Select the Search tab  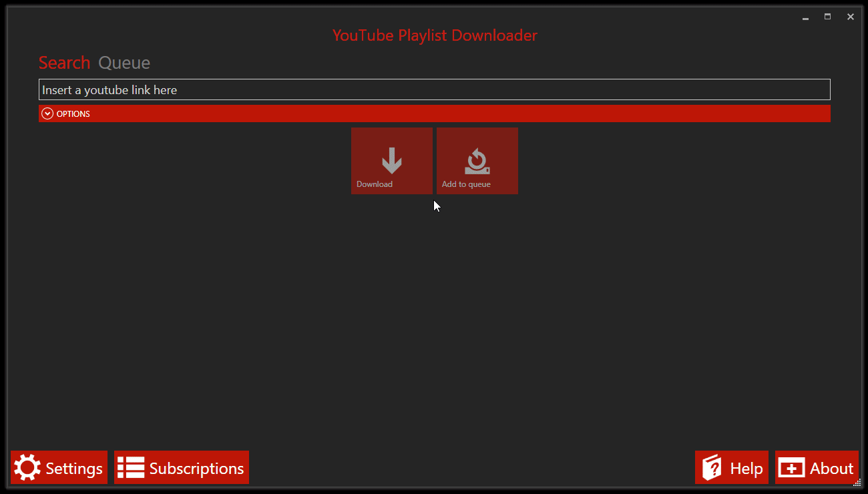pyautogui.click(x=64, y=62)
